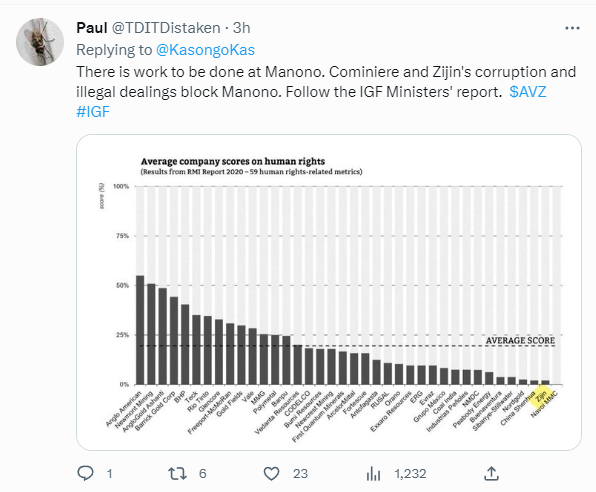The height and width of the screenshot is (492, 596).
Task: Open the #IGF hashtag
Action: 93,111
